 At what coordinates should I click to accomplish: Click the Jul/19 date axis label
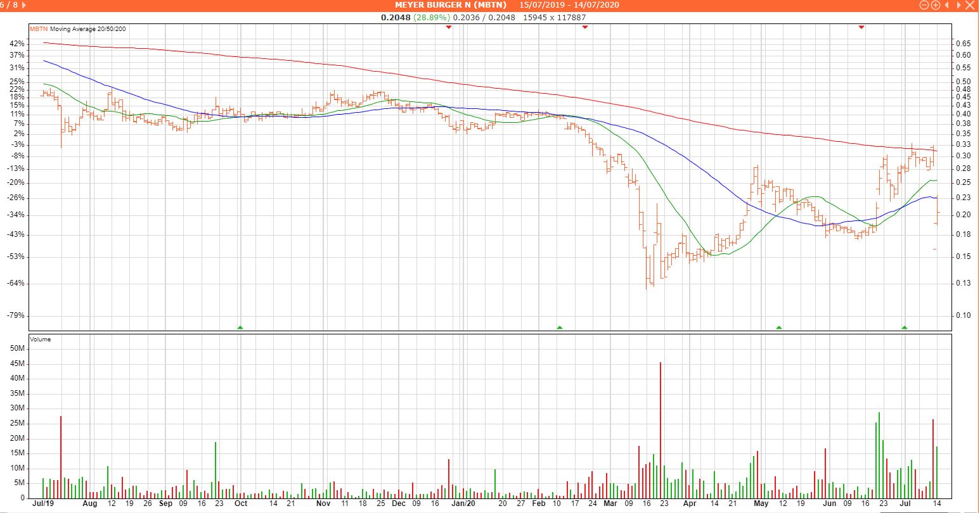click(42, 504)
